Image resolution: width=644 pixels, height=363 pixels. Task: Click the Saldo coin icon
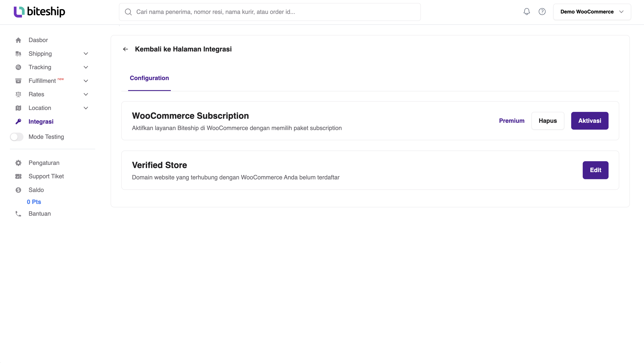[18, 190]
